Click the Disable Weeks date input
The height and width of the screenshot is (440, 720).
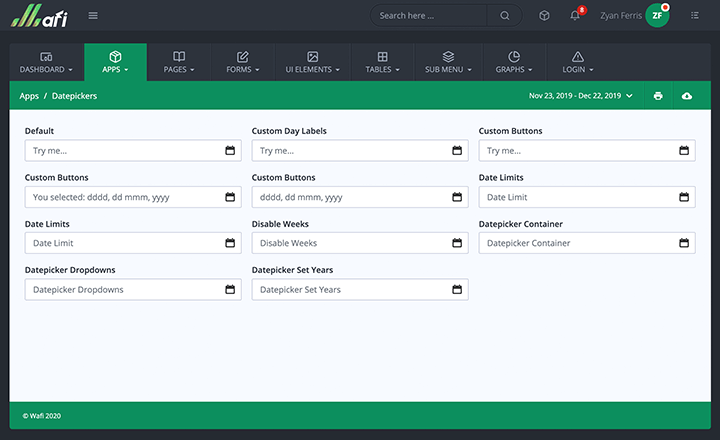[x=350, y=243]
